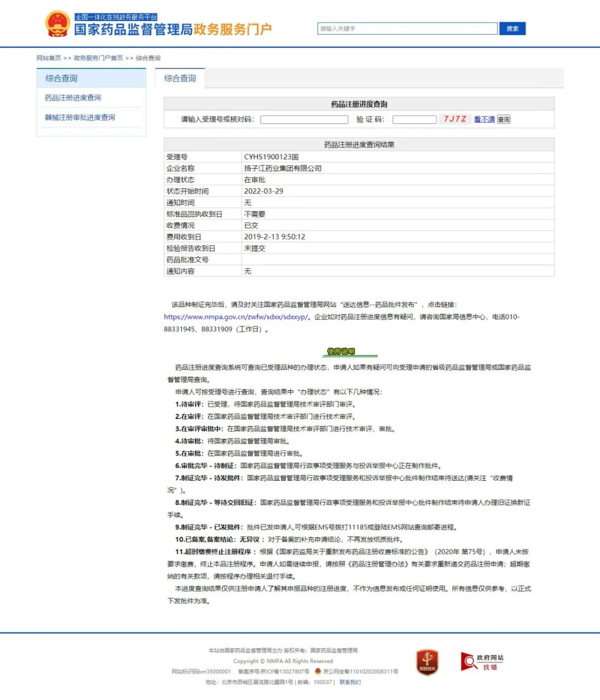Screen dimensions: 600x700
Task: Click the 国家药品监督管理局政务服务门户 site title
Action: pos(173,29)
